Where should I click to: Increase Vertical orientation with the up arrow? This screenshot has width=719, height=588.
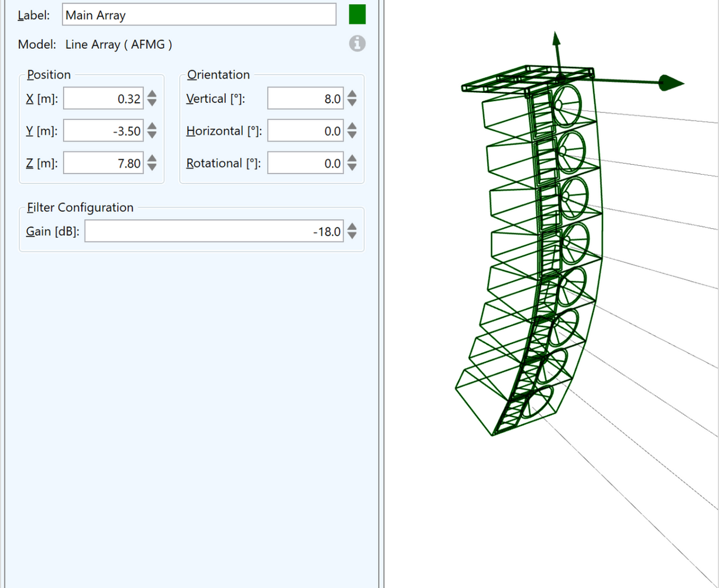[x=352, y=94]
